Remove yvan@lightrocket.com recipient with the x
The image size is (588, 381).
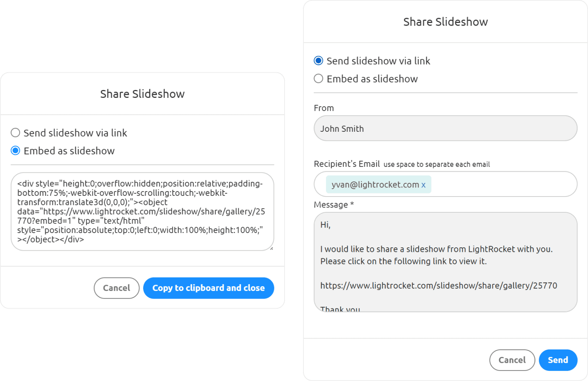423,185
